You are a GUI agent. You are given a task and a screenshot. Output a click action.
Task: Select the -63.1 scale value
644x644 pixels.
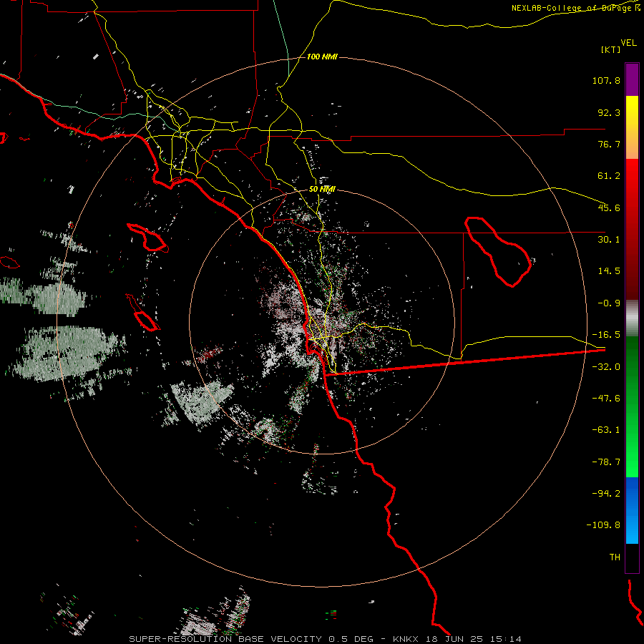click(606, 430)
